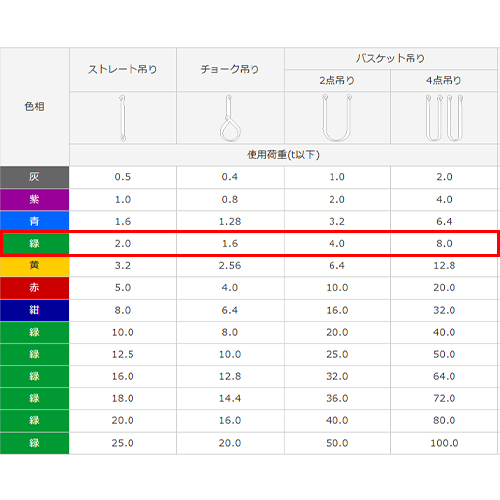Click the 2.56 choke hitch value
The width and height of the screenshot is (500, 500).
tap(230, 266)
